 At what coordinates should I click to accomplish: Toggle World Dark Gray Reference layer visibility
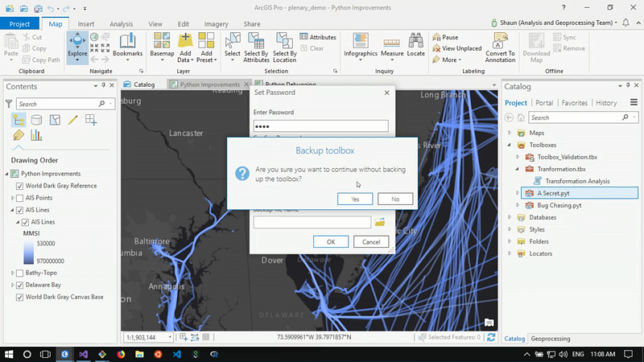[x=19, y=186]
